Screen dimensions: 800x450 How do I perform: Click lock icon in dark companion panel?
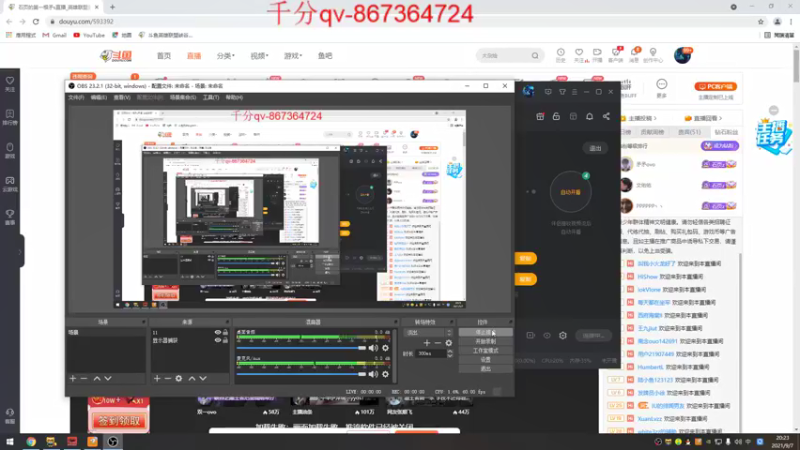556,116
